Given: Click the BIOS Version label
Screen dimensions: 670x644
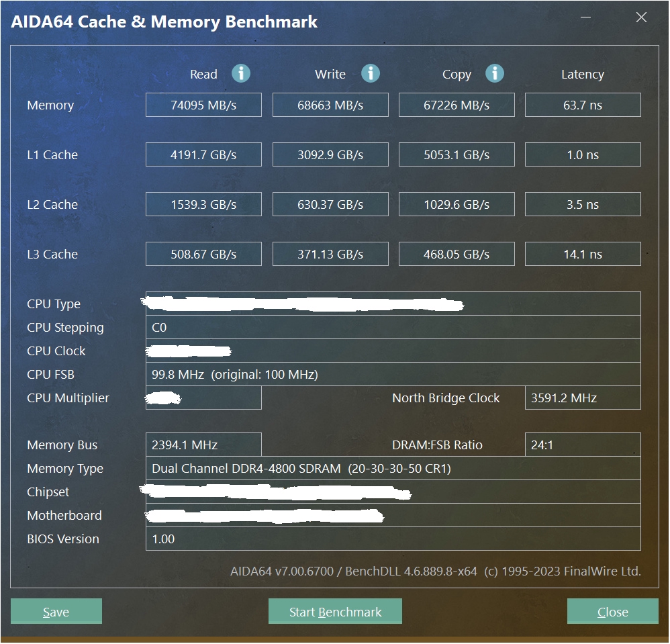Looking at the screenshot, I should pos(63,539).
